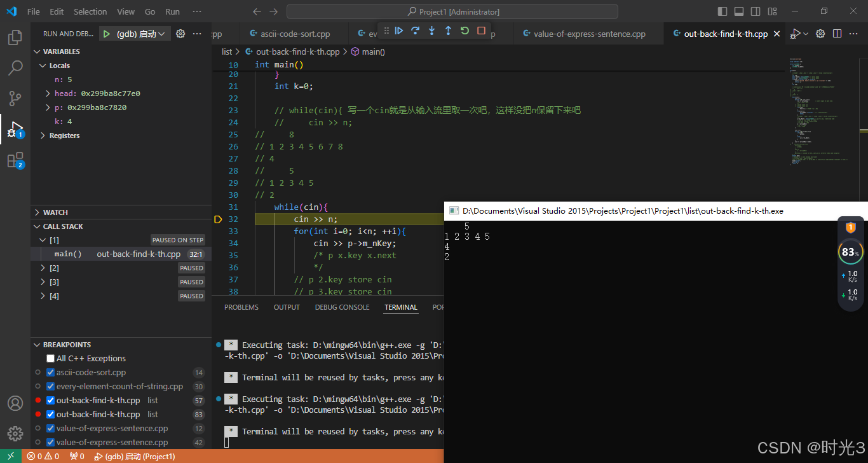Expand the head pointer variable
This screenshot has width=868, height=463.
[x=48, y=93]
